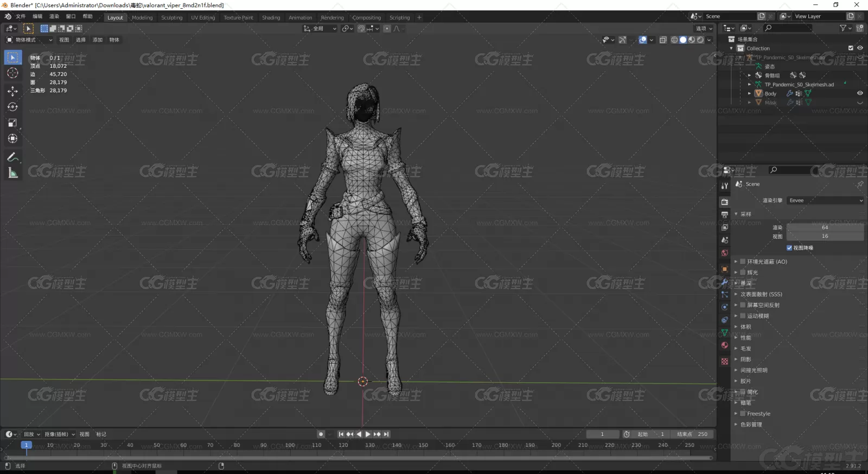The height and width of the screenshot is (474, 868).
Task: Toggle viewport overlays button
Action: [x=643, y=40]
